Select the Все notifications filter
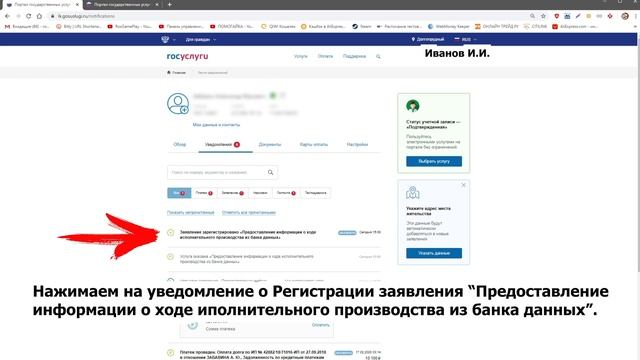 pos(179,193)
